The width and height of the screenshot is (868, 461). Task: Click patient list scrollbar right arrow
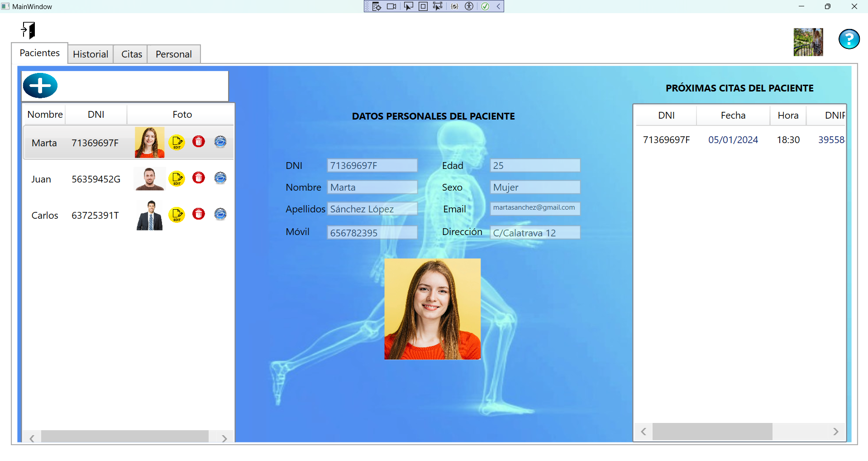pyautogui.click(x=224, y=438)
